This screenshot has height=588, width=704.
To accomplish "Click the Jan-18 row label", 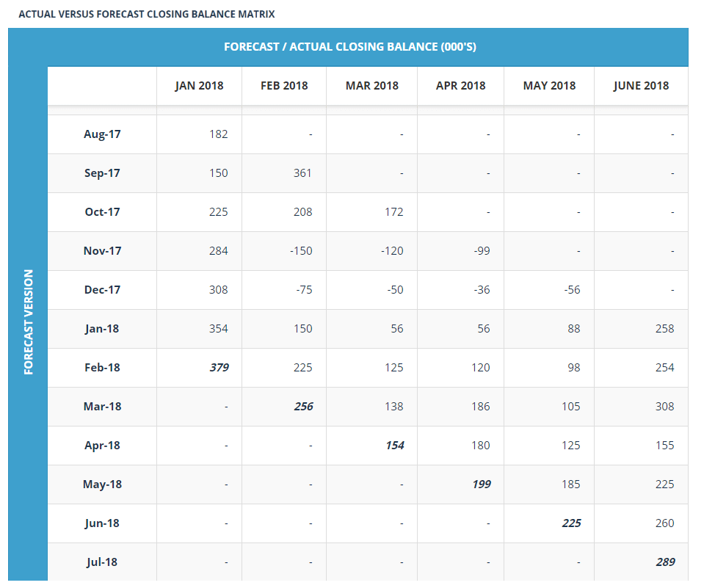I will 102,329.
